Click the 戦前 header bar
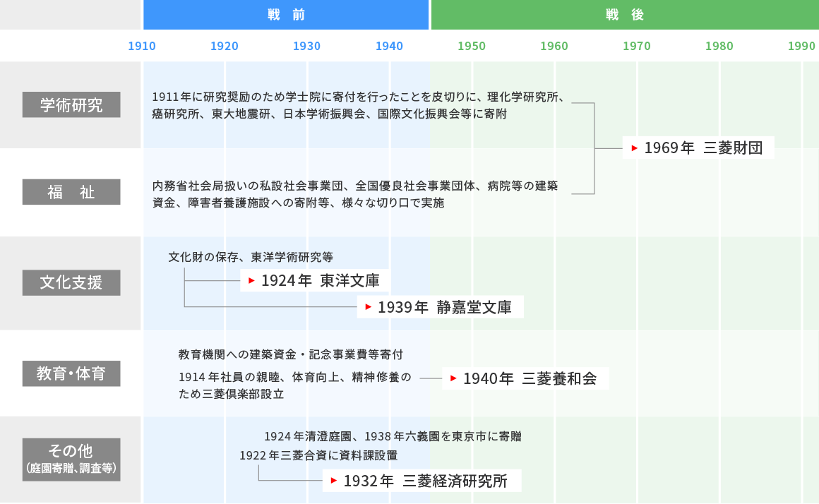The width and height of the screenshot is (819, 504). (286, 15)
